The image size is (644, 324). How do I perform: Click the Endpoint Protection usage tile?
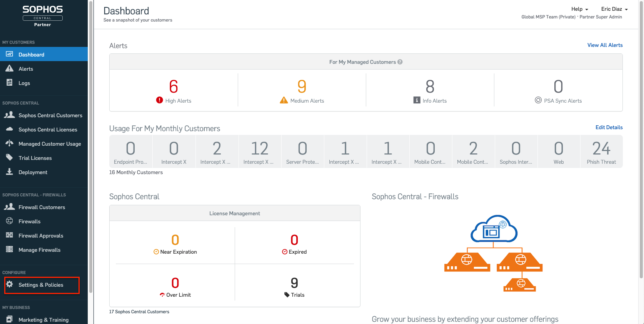(131, 151)
